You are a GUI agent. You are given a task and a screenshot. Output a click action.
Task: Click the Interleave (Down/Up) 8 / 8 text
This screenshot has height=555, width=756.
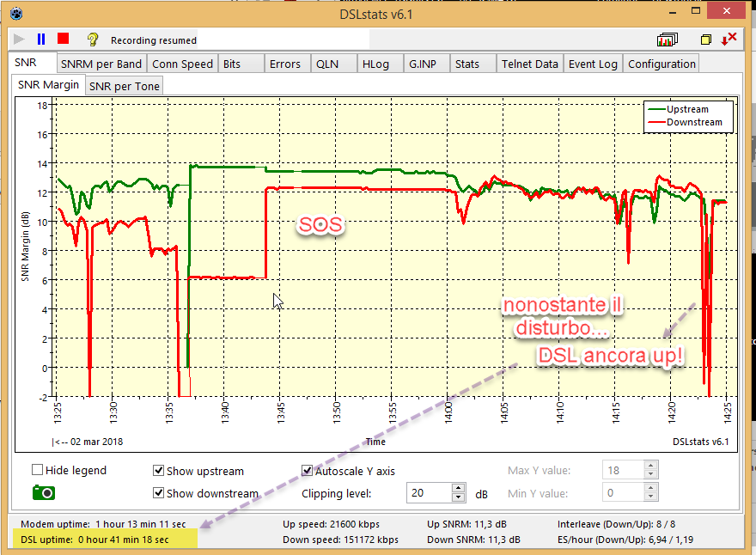616,524
